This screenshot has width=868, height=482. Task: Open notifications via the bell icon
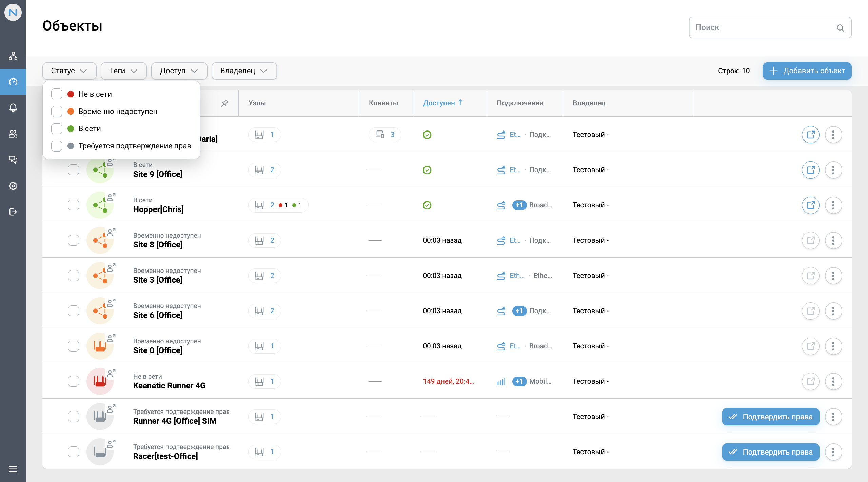(x=13, y=108)
